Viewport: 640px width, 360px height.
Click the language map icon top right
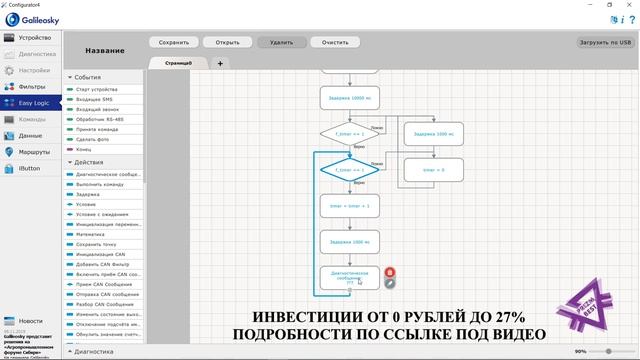coord(613,20)
